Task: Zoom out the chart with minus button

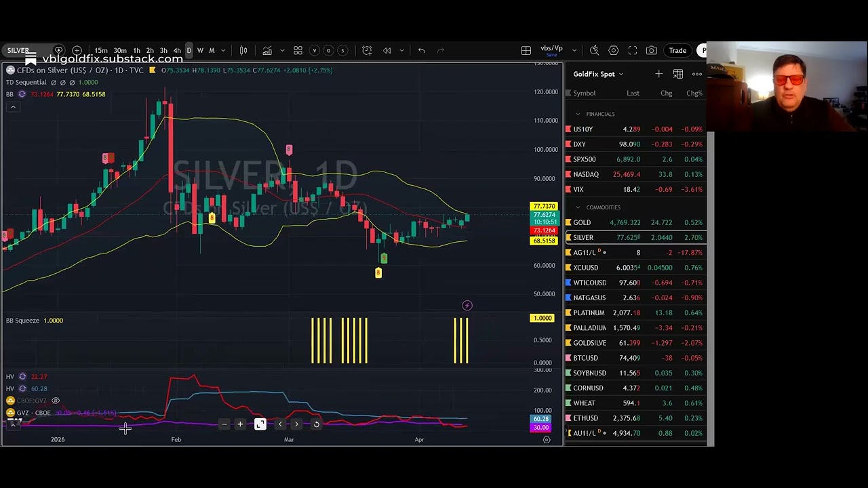Action: [x=224, y=424]
